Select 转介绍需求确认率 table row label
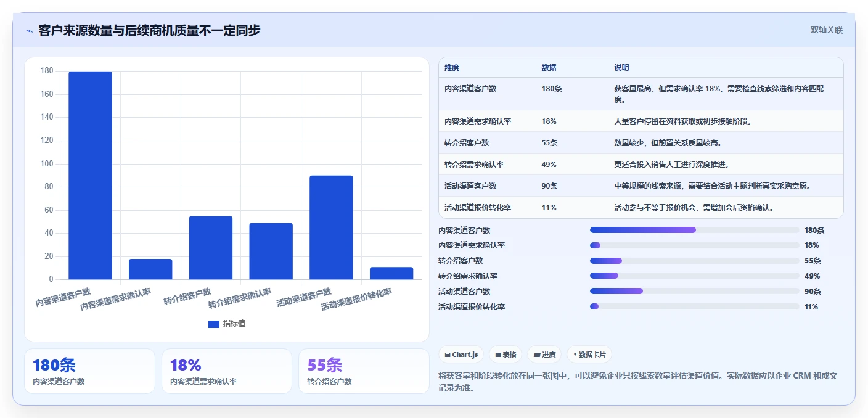 pos(474,165)
